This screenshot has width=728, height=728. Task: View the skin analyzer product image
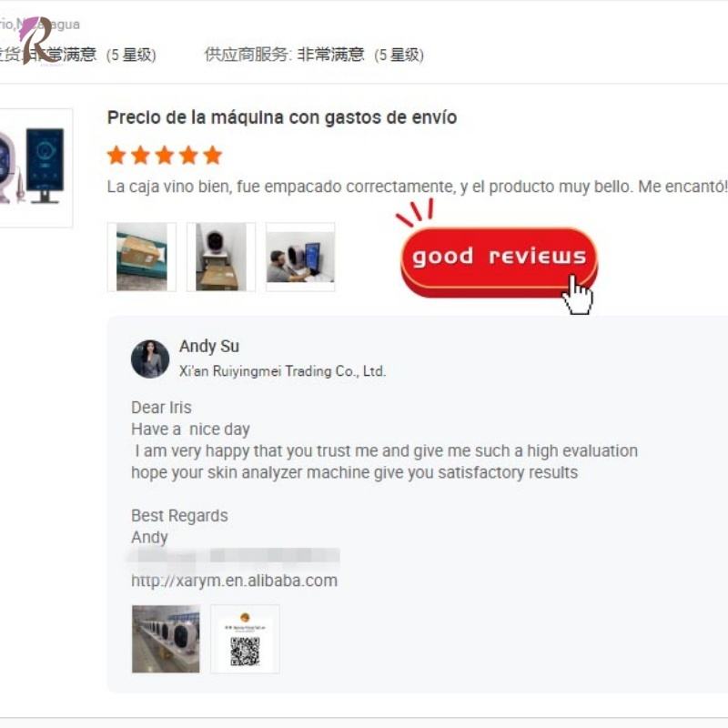coord(33,167)
